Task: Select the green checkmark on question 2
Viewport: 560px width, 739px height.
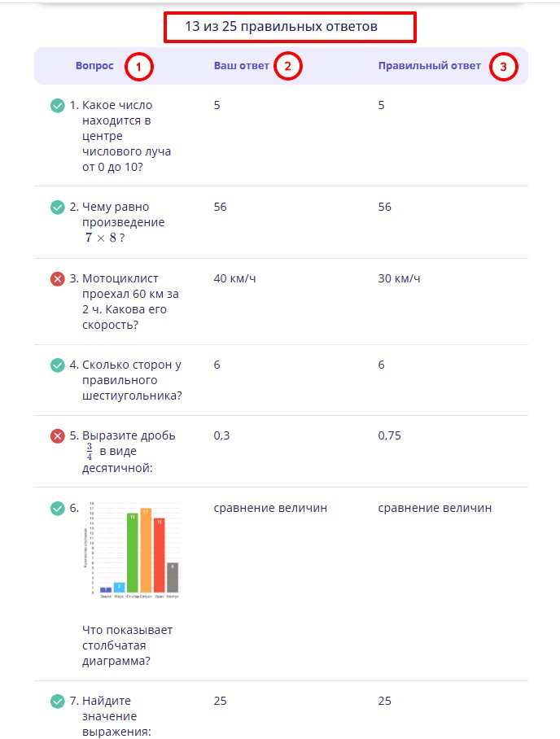Action: 56,207
